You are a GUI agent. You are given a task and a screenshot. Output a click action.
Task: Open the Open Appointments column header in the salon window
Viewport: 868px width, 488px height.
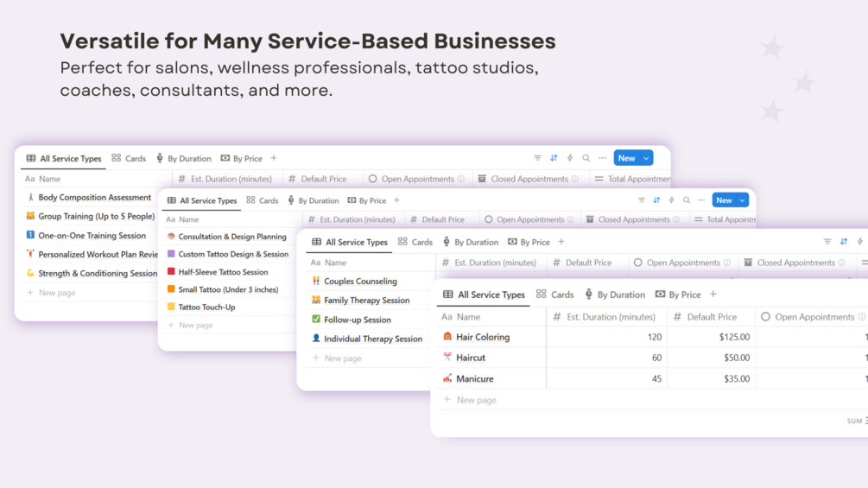click(x=811, y=317)
